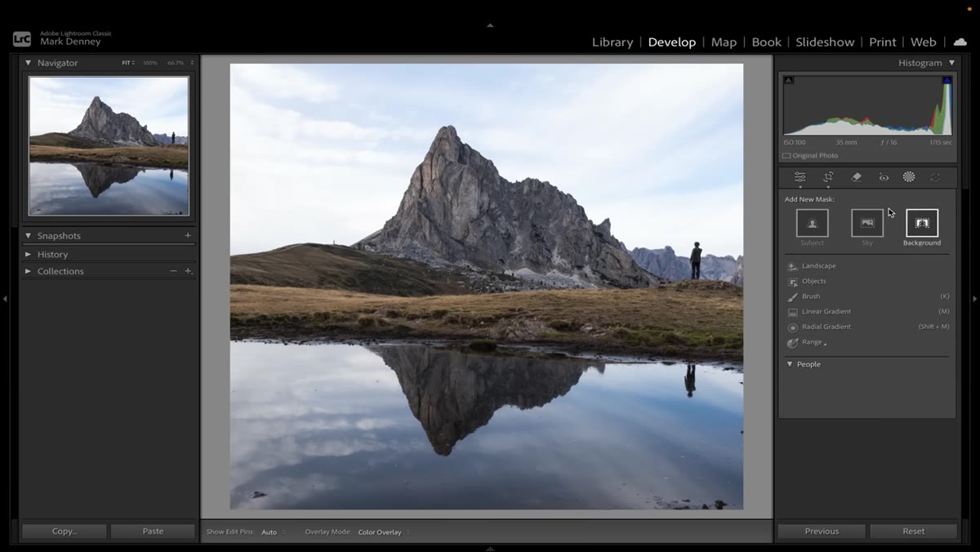Collapse the Navigator panel
Image resolution: width=980 pixels, height=552 pixels.
(x=28, y=63)
